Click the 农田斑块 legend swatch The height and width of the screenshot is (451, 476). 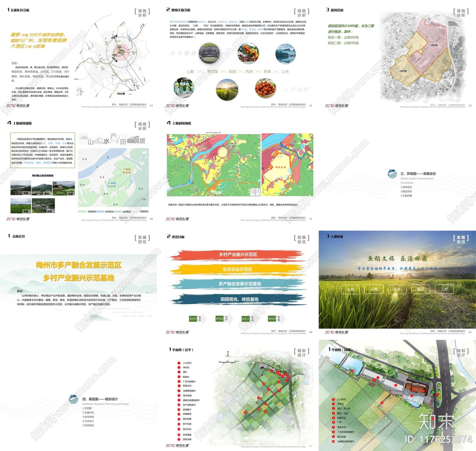(82, 212)
